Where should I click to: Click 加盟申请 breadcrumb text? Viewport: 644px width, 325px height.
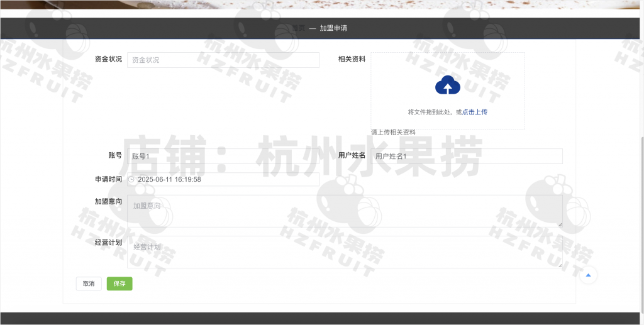[x=333, y=28]
